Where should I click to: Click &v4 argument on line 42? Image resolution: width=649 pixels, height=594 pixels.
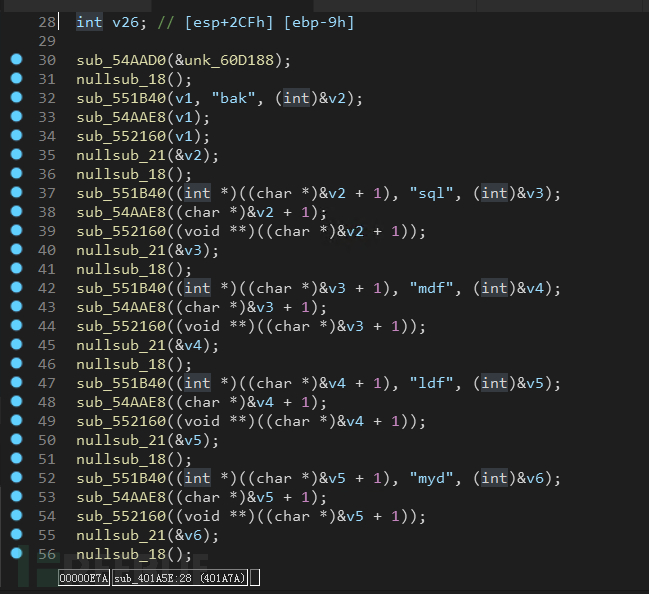tap(531, 289)
